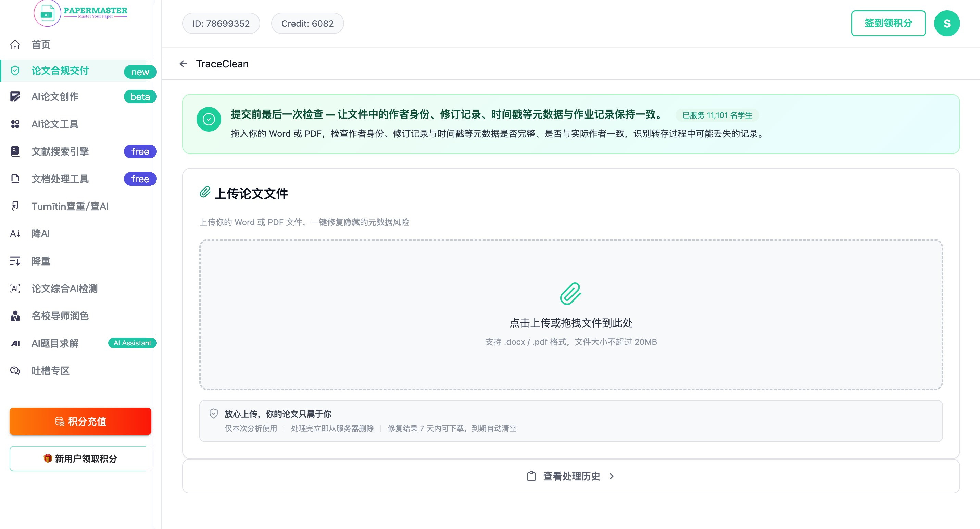
Task: Click the Credit: 6082 pill
Action: click(x=307, y=24)
